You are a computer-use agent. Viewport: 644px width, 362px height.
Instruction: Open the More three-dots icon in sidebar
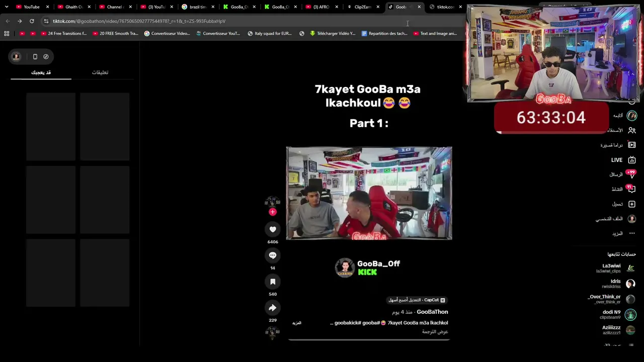[x=632, y=234]
